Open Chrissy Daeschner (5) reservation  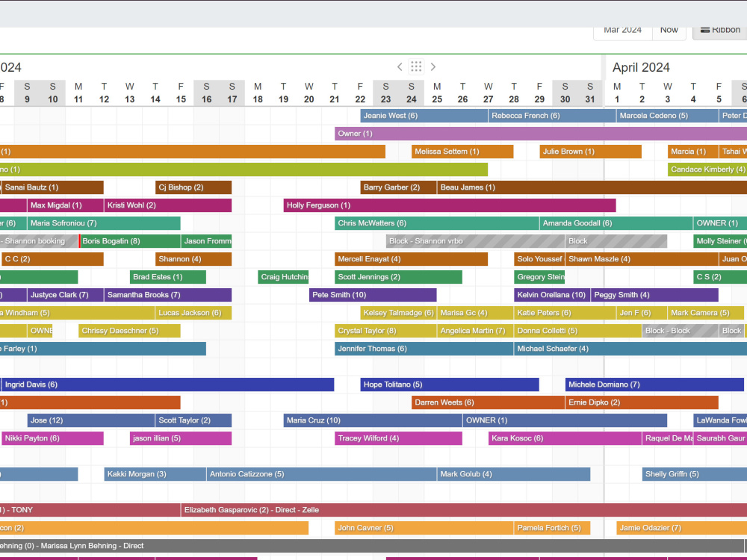pos(129,331)
